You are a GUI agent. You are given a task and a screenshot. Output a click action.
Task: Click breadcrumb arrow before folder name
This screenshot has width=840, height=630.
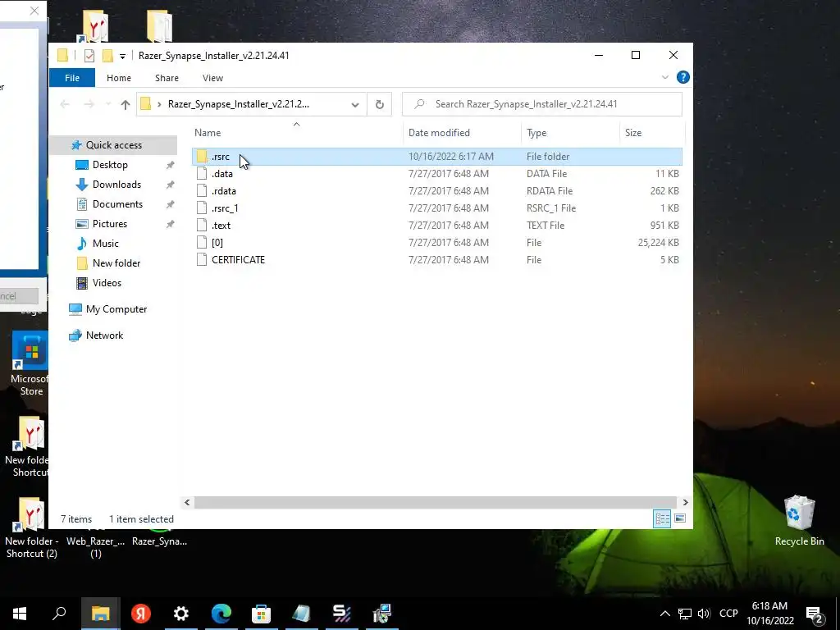click(x=159, y=104)
